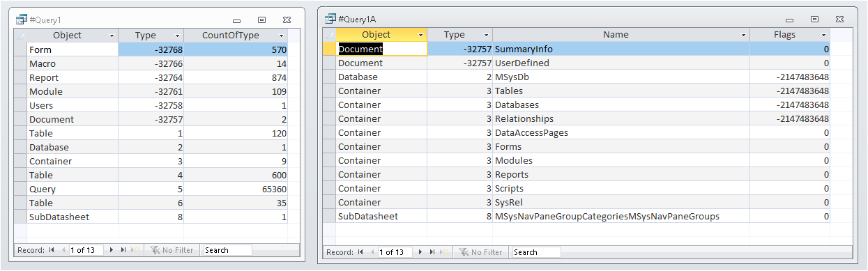Screen dimensions: 868x271
Task: Click CountOfType column header in #Query1
Action: coord(236,36)
